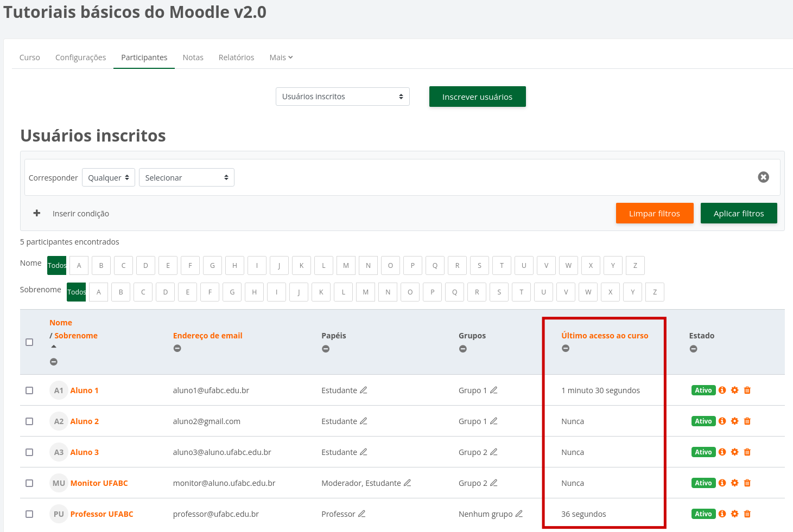Hide the Papéis column
Screen dimensions: 793x532
click(326, 349)
